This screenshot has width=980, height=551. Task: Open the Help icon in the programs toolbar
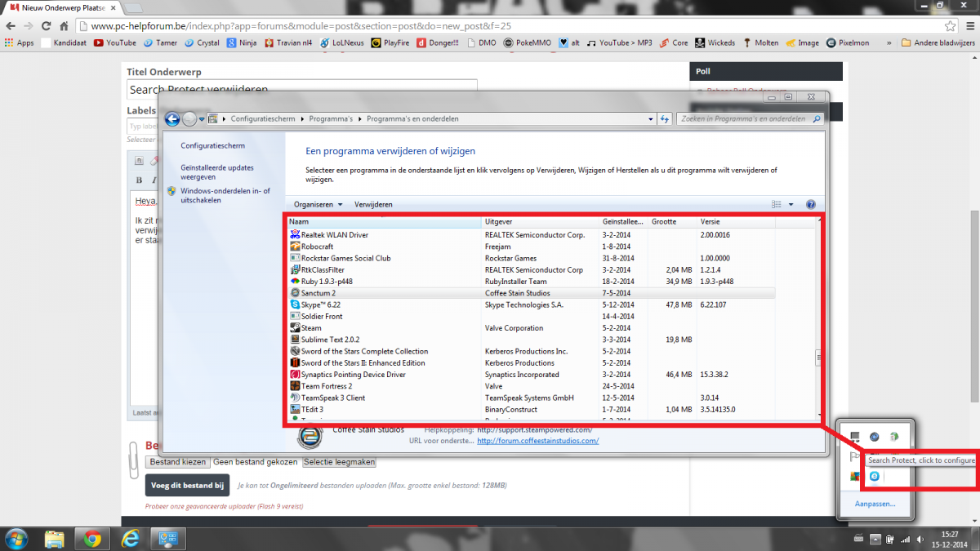[811, 204]
